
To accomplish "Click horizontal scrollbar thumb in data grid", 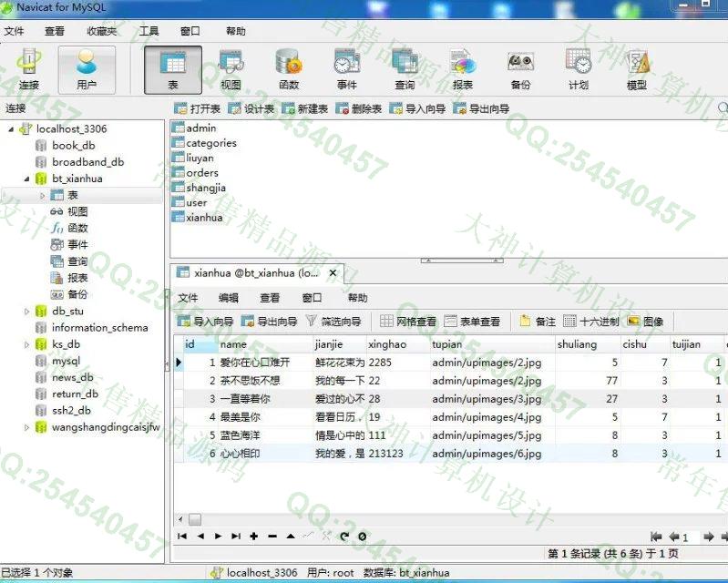I will 195,519.
